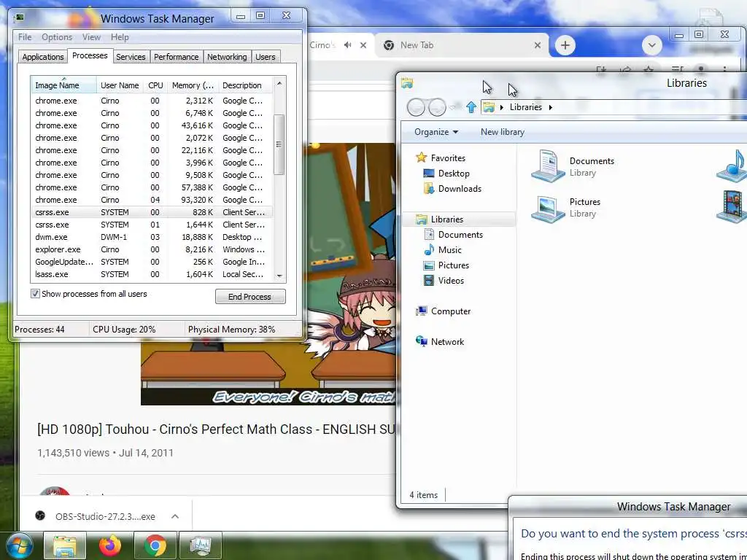Open the Videos library film icon
The width and height of the screenshot is (747, 560).
click(x=732, y=206)
